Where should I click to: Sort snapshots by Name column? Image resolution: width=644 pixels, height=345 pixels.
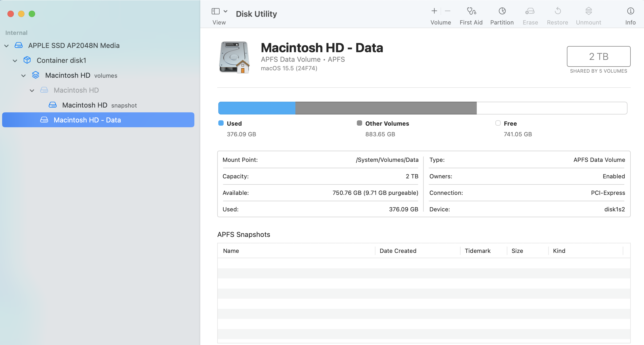(x=296, y=251)
